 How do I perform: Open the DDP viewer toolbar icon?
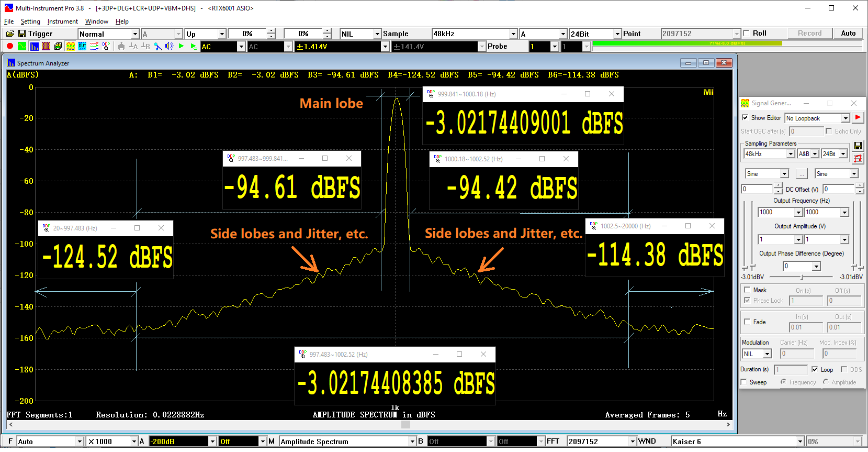click(x=106, y=46)
